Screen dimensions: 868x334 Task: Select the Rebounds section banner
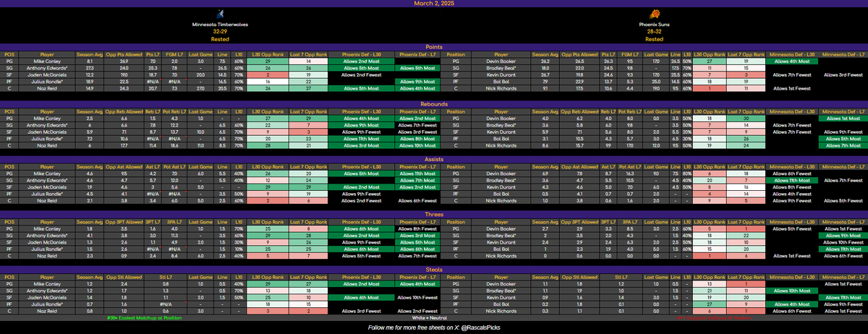click(x=434, y=103)
